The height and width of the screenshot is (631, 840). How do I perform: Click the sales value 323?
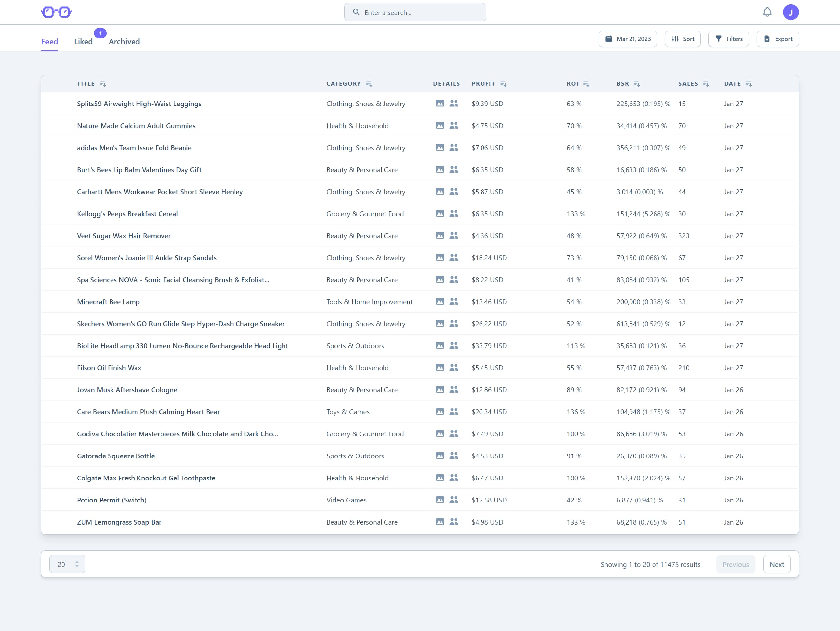pos(683,236)
